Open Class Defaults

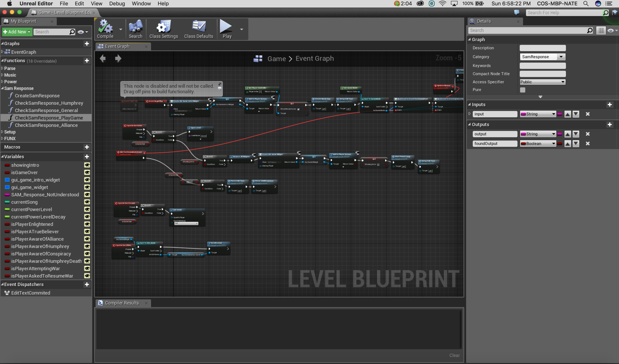pos(198,29)
